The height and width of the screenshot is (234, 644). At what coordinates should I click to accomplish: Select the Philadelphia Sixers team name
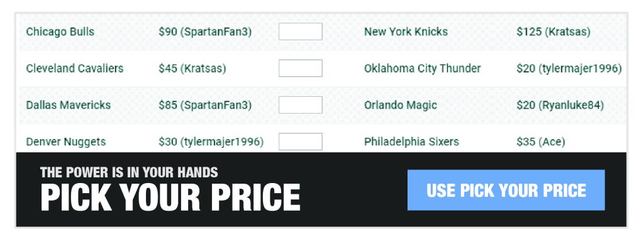(x=411, y=142)
